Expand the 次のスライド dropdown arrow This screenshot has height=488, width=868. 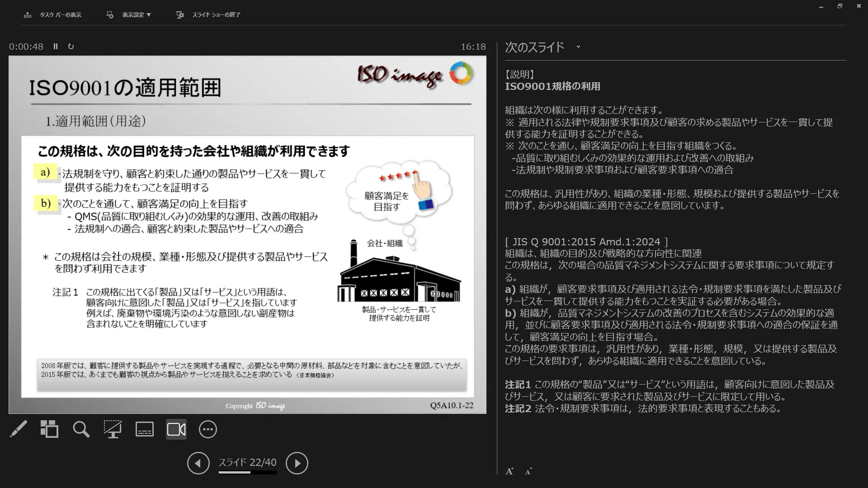click(578, 47)
